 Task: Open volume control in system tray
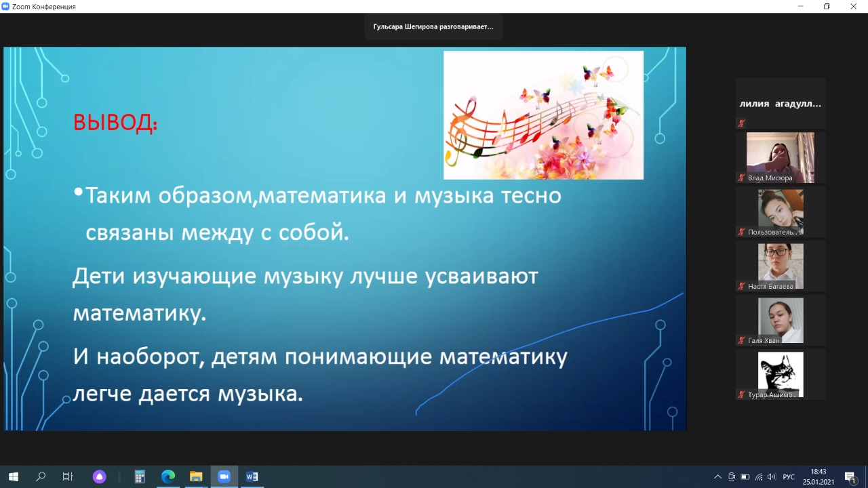[772, 476]
